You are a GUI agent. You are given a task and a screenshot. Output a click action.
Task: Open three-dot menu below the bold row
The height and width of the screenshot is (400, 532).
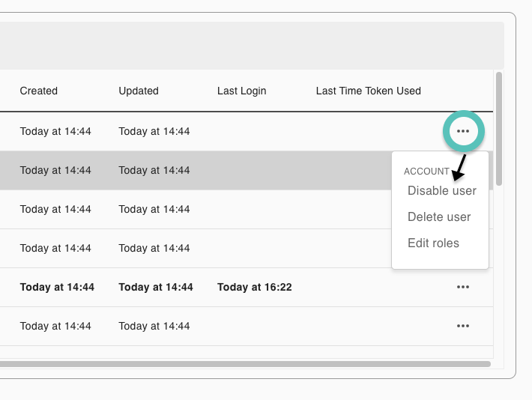point(463,326)
